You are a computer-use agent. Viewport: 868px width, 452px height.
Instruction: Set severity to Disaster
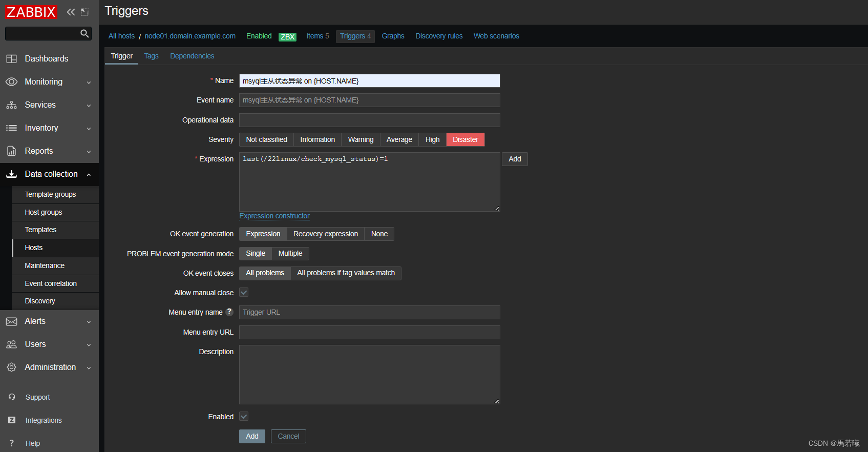pyautogui.click(x=465, y=139)
